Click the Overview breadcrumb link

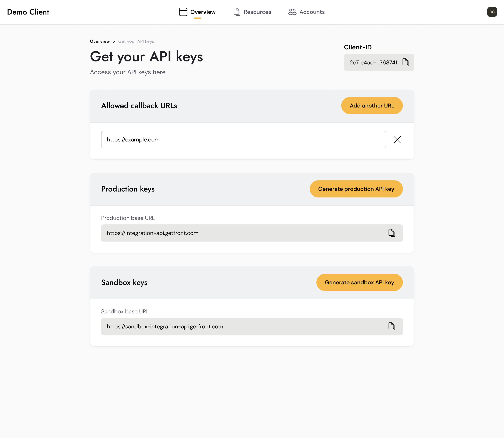point(100,41)
